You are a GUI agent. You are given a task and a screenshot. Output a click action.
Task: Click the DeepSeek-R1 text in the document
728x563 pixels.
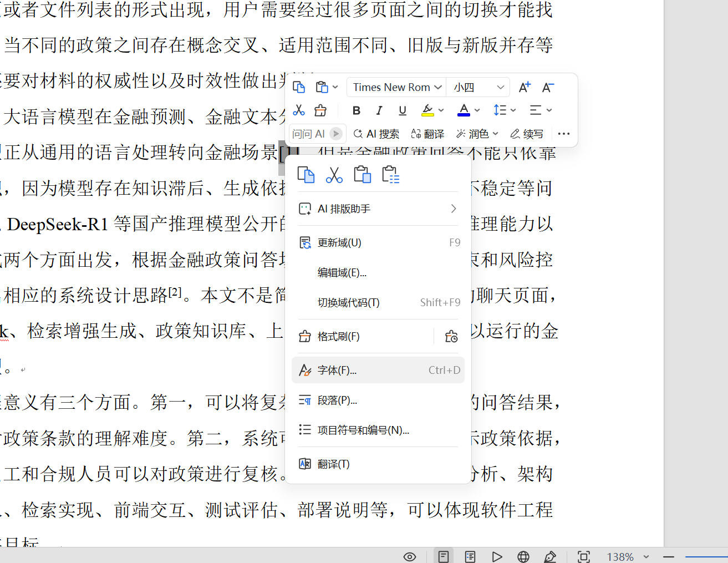tap(58, 224)
